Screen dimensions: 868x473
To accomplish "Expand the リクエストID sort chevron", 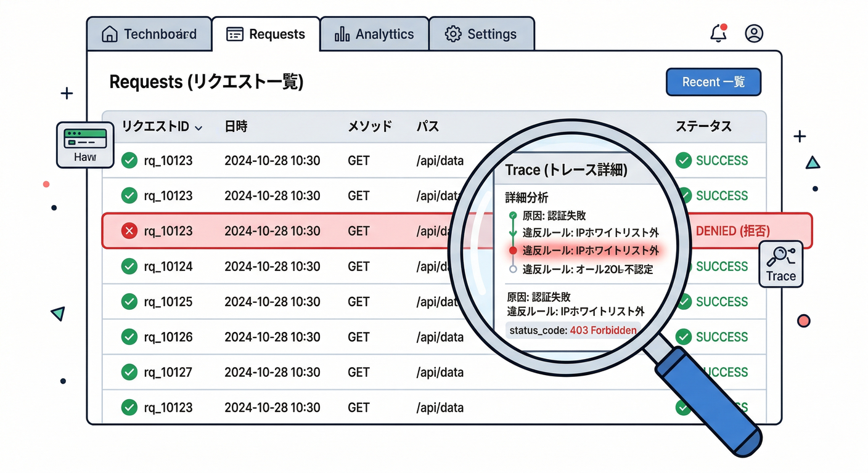I will [199, 127].
